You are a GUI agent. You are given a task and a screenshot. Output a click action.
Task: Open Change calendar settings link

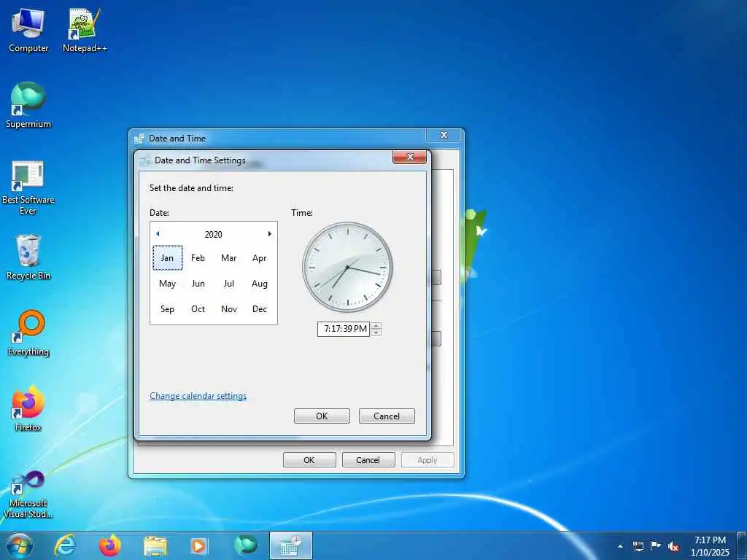coord(198,396)
